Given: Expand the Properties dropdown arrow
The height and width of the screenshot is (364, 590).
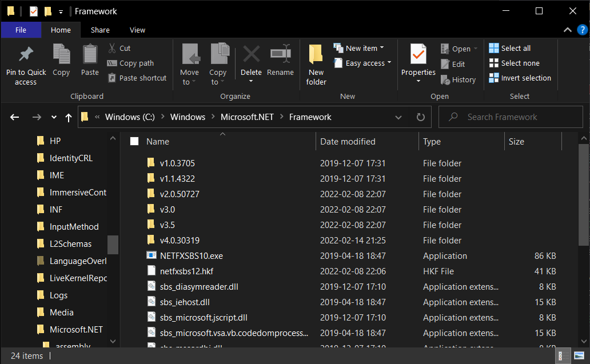Looking at the screenshot, I should 418,81.
